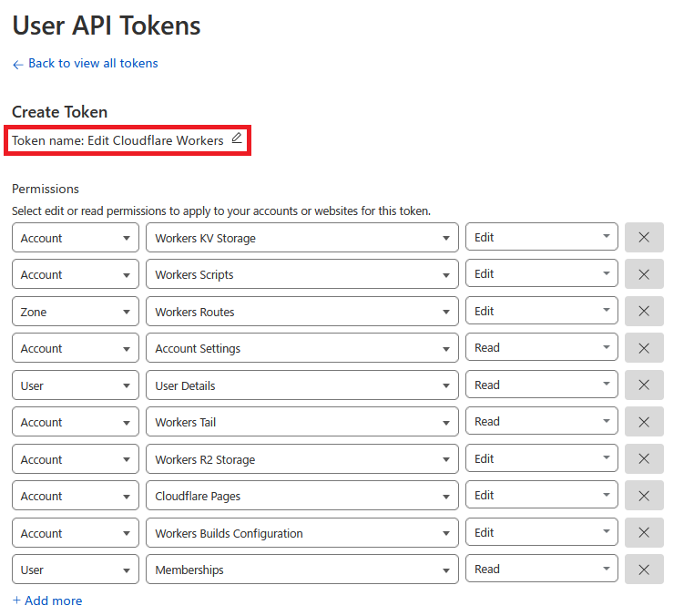Open the Workers KV Storage permission dropdown

301,238
